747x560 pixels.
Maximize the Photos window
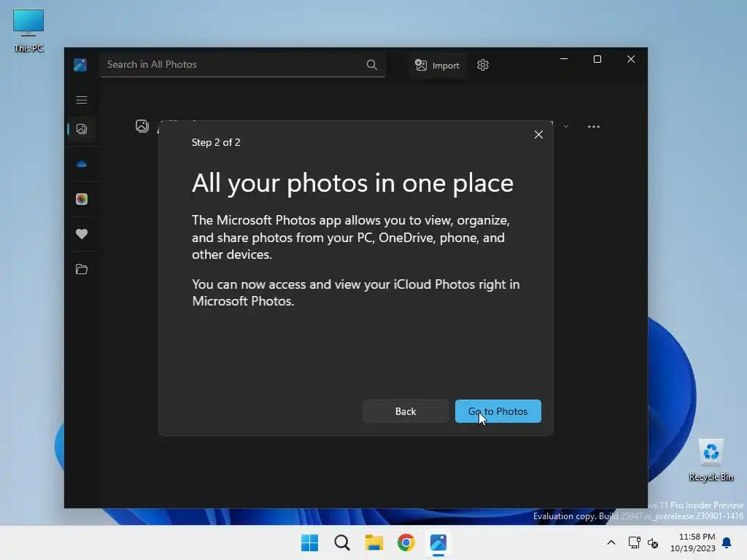coord(597,59)
